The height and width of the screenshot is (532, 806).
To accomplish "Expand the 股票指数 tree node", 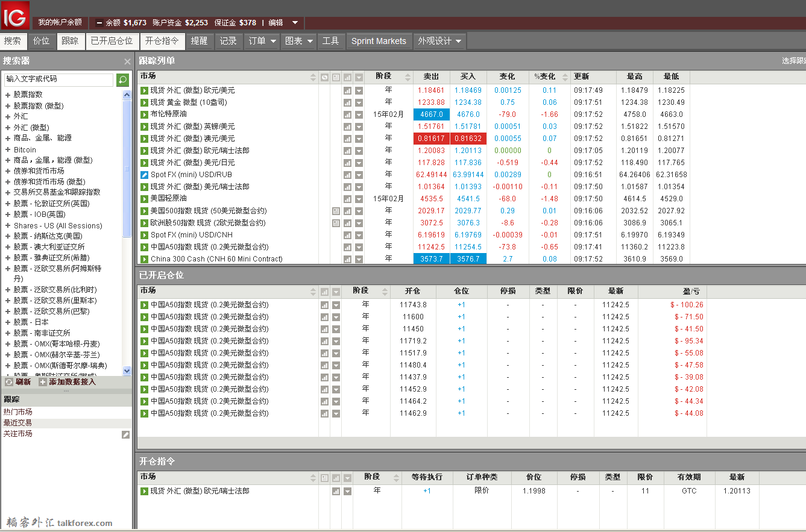I will 8,95.
